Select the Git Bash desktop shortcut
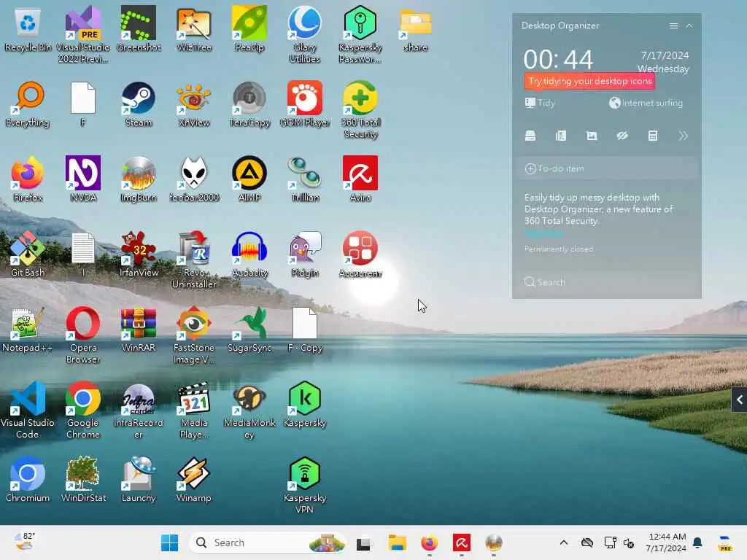Viewport: 747px width, 560px height. point(28,254)
